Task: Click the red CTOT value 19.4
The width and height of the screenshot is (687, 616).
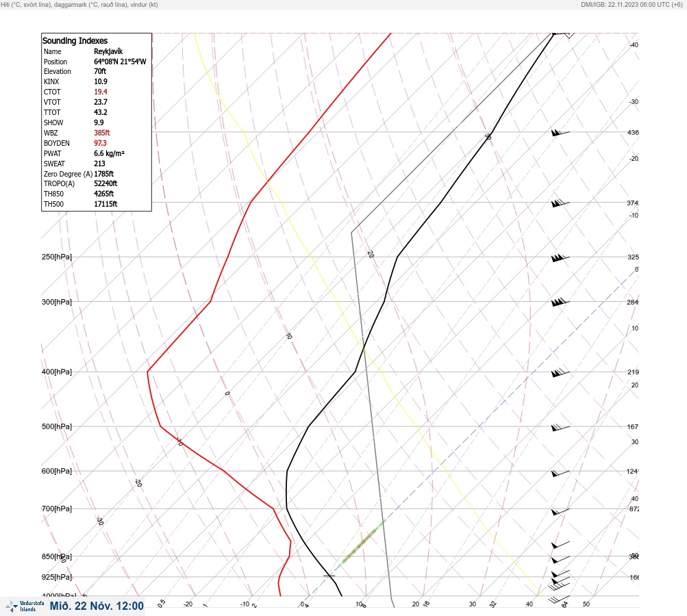Action: [x=100, y=92]
